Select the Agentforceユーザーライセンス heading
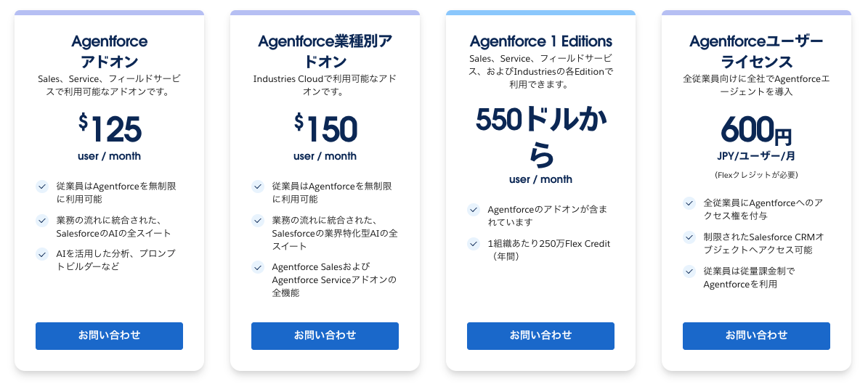 tap(756, 51)
